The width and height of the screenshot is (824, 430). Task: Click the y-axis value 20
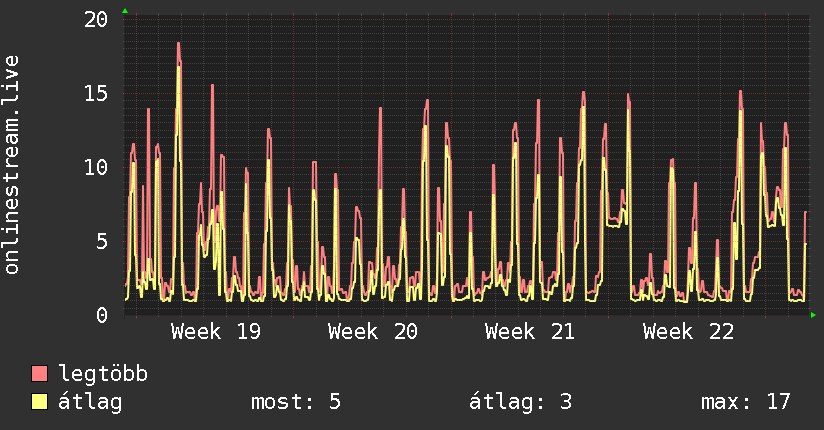pos(96,20)
